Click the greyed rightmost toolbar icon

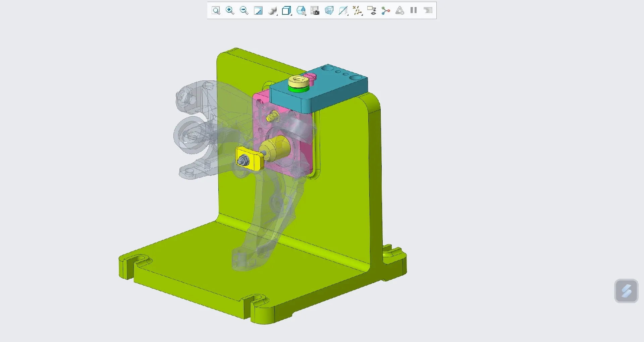tap(428, 10)
